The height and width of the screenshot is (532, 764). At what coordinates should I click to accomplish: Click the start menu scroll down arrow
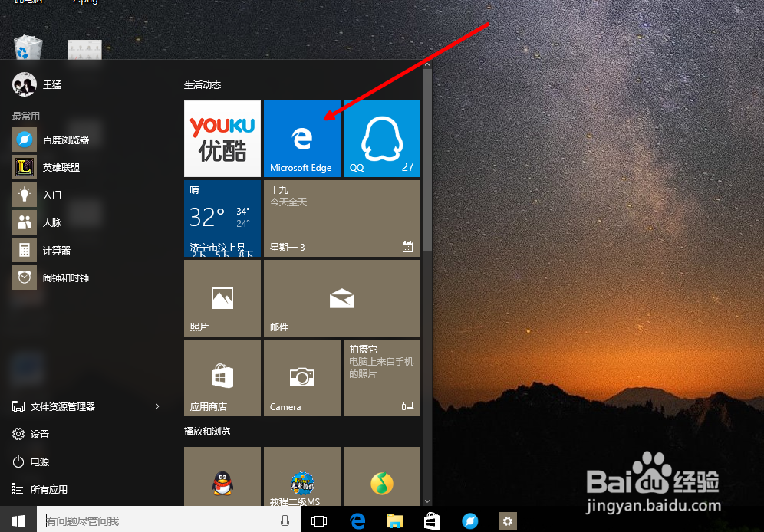(x=427, y=501)
